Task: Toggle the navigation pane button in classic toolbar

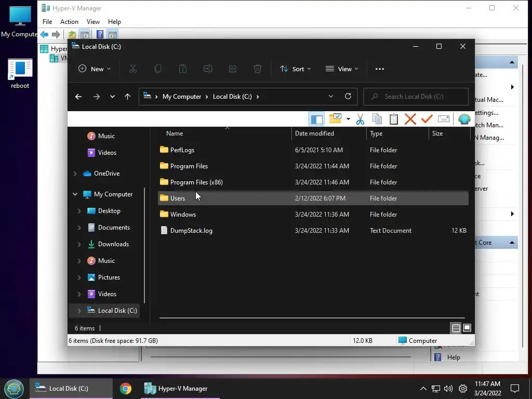Action: 316,119
